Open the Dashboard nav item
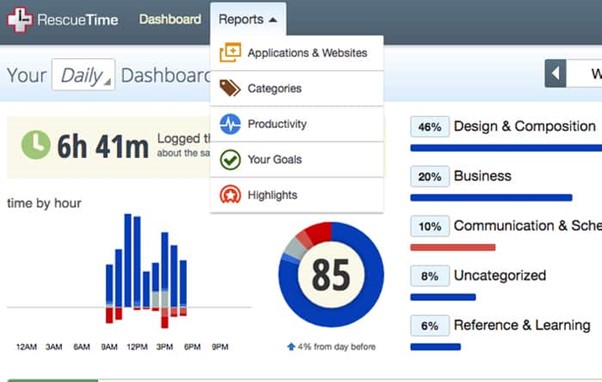602x382 pixels. tap(170, 19)
